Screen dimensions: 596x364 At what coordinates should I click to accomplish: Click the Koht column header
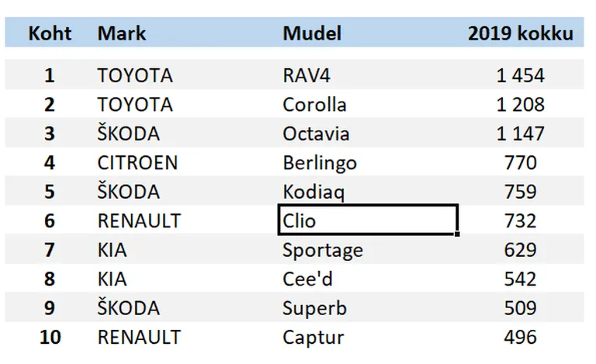pos(50,33)
